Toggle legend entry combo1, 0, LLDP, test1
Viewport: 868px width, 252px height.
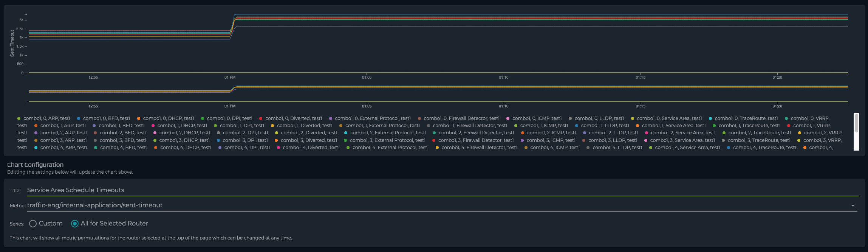[x=596, y=118]
